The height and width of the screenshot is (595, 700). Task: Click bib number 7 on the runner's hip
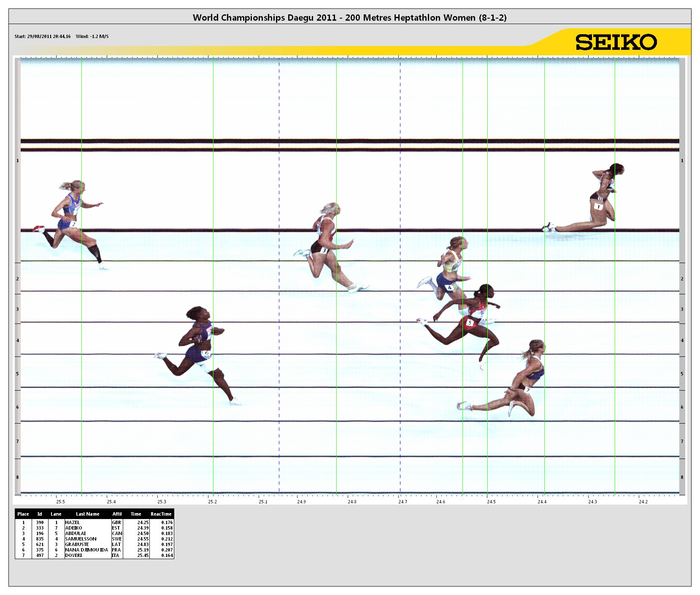[527, 390]
